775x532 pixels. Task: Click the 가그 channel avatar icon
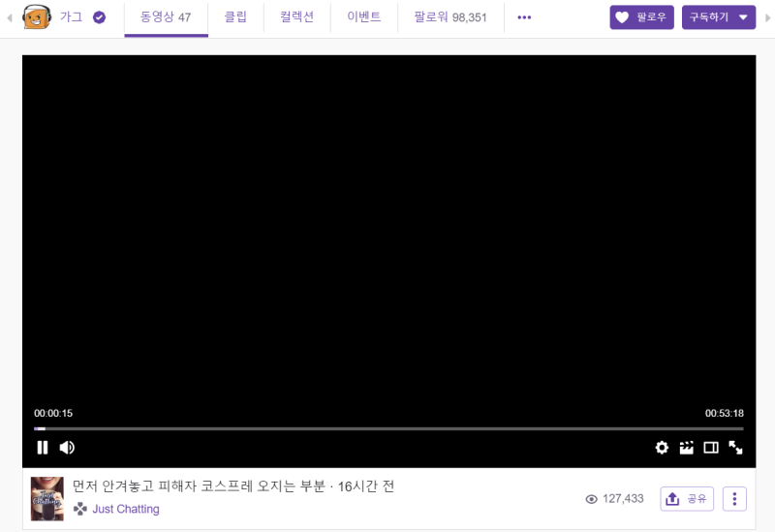click(x=37, y=17)
